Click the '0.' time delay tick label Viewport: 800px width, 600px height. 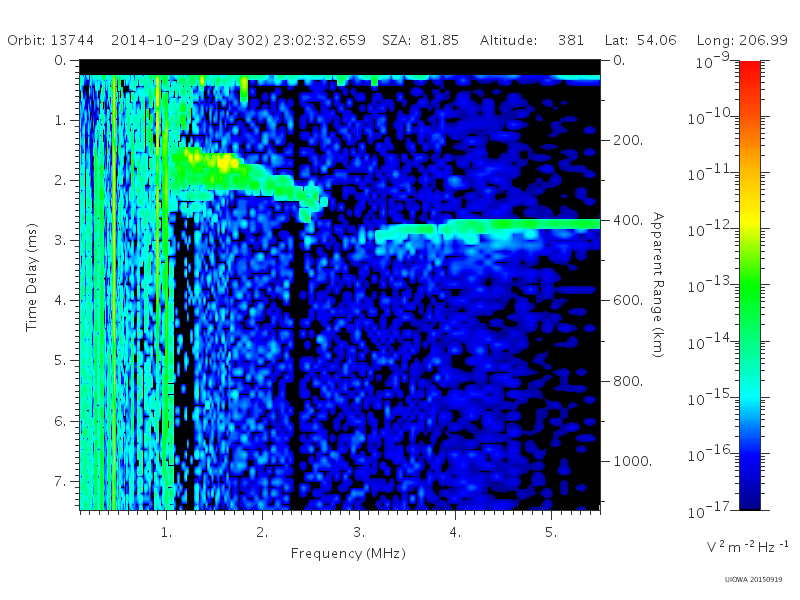(60, 60)
